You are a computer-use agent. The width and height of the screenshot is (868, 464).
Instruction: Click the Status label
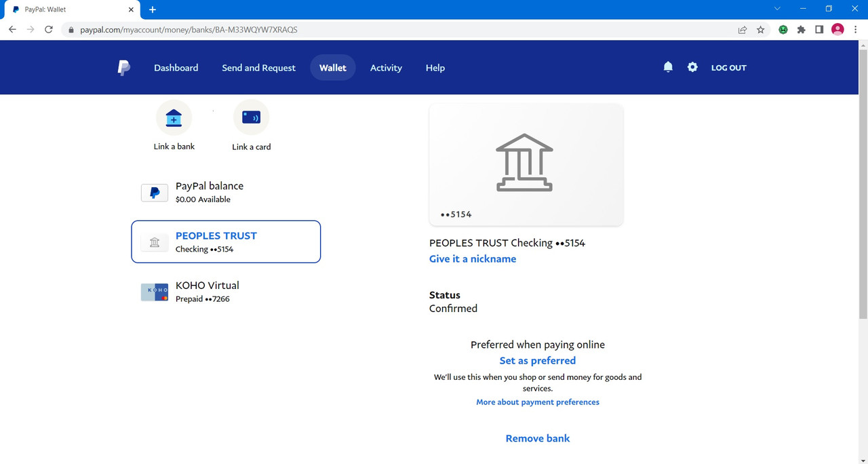click(445, 295)
